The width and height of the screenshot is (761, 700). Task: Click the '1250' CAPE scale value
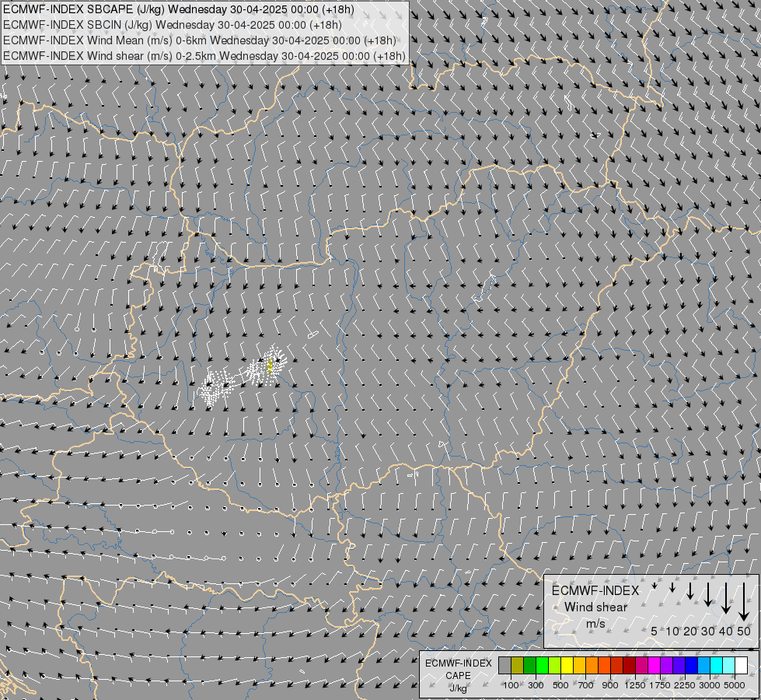tap(635, 685)
